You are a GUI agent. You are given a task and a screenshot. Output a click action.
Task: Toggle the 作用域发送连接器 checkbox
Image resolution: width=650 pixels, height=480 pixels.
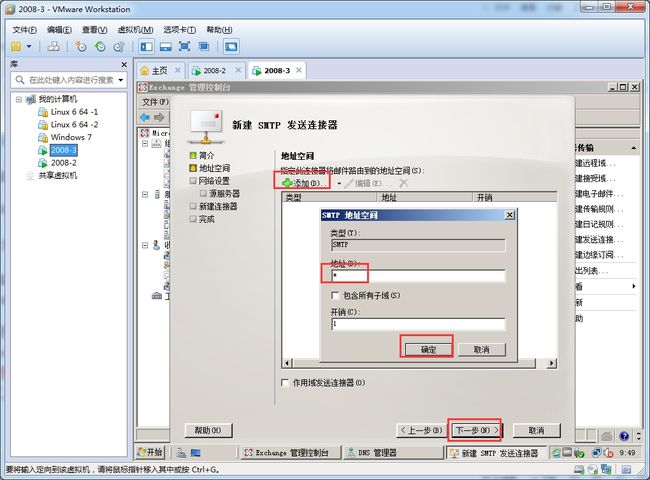pyautogui.click(x=285, y=383)
